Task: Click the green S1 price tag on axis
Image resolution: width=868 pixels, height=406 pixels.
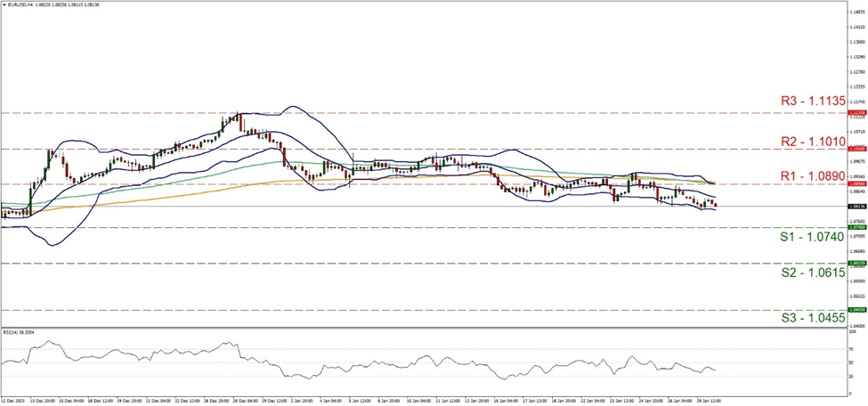Action: [857, 228]
